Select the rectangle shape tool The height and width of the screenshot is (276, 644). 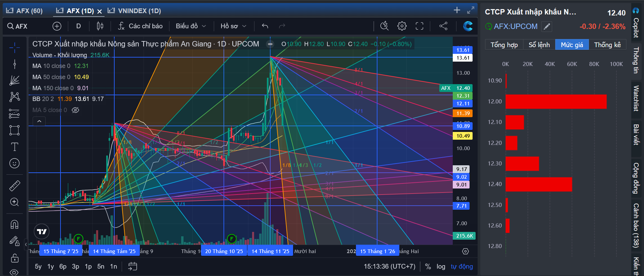pyautogui.click(x=14, y=130)
